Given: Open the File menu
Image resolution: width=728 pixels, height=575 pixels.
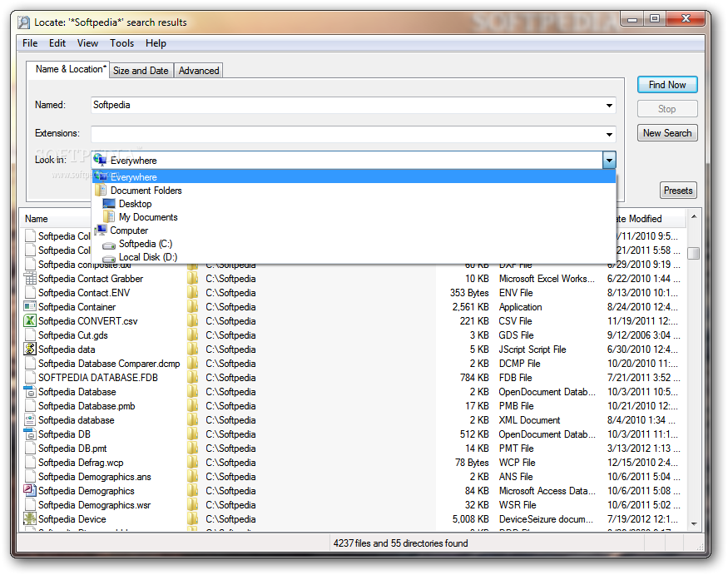Looking at the screenshot, I should click(30, 43).
